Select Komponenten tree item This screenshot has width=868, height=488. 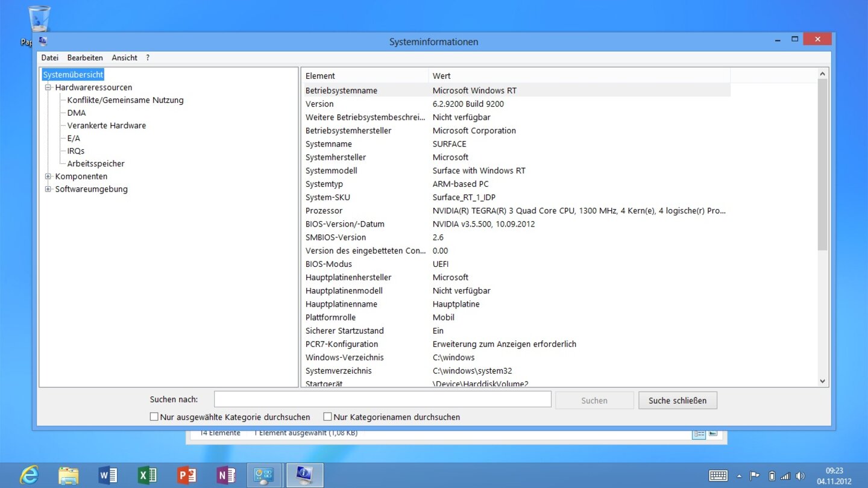tap(81, 177)
